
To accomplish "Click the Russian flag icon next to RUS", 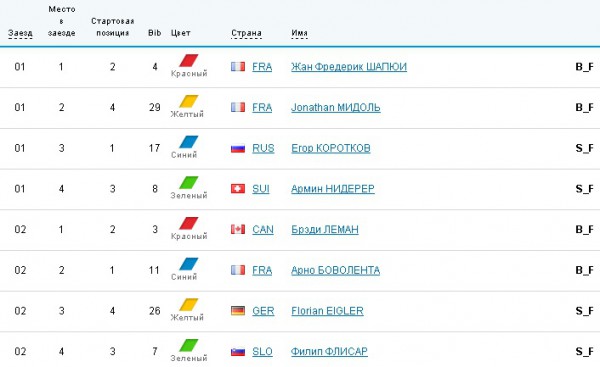I will click(x=238, y=148).
